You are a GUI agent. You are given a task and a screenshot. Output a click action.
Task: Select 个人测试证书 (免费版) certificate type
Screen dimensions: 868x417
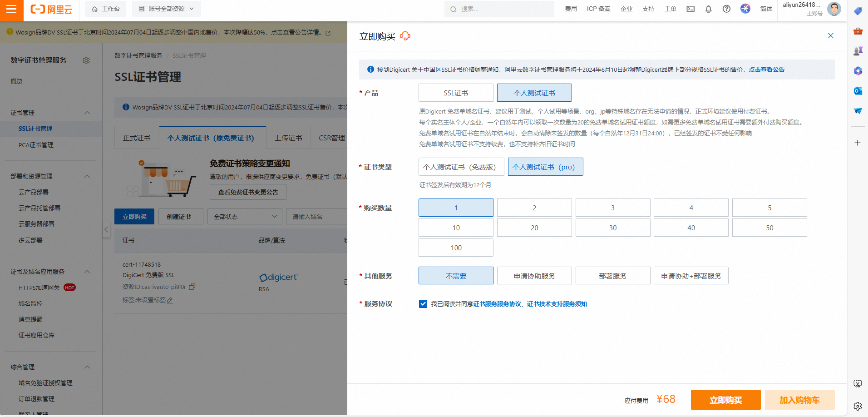click(x=461, y=167)
